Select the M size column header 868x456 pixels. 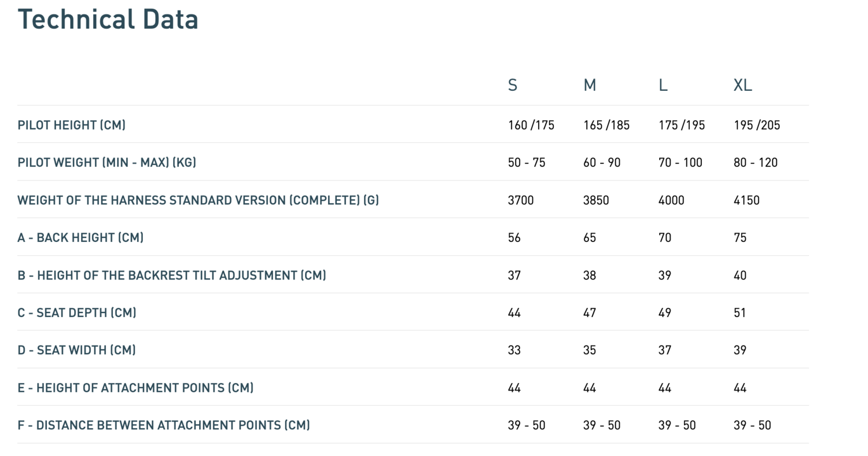590,85
